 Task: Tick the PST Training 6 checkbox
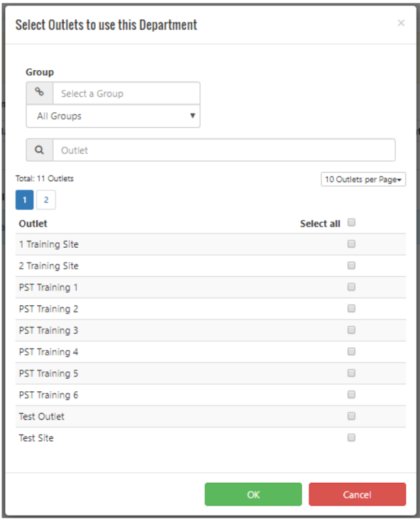[351, 395]
